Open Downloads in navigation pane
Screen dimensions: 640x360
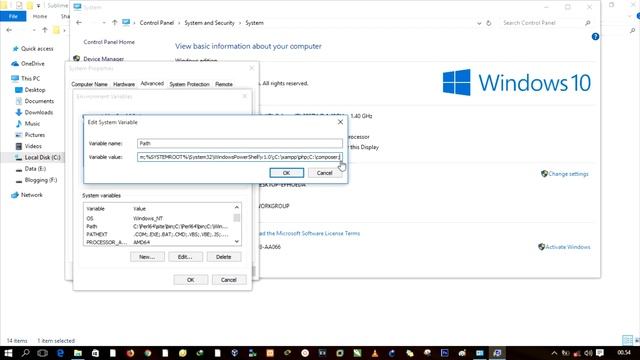38,112
